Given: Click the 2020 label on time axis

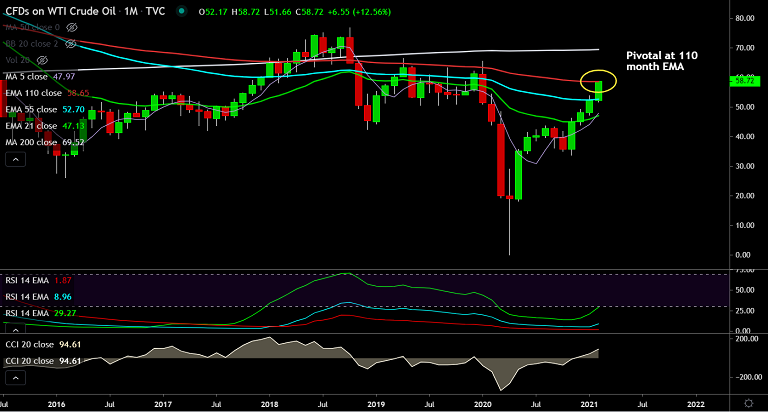Looking at the screenshot, I should (x=482, y=405).
